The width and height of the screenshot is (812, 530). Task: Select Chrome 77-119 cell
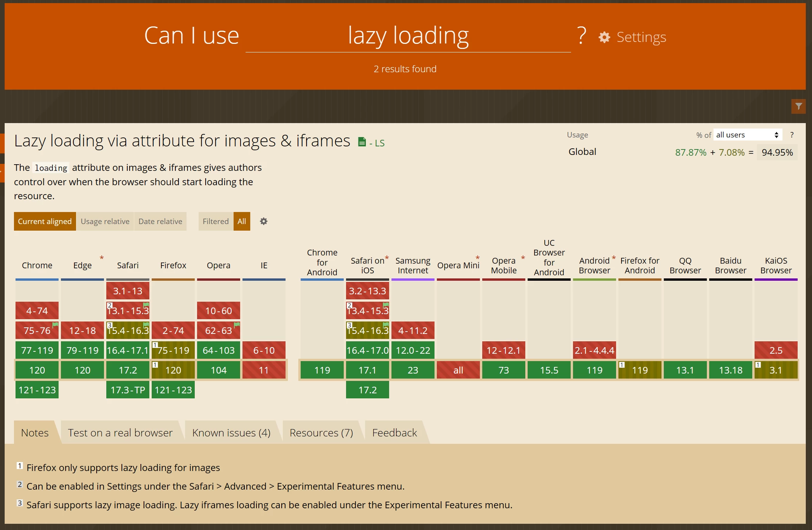37,350
